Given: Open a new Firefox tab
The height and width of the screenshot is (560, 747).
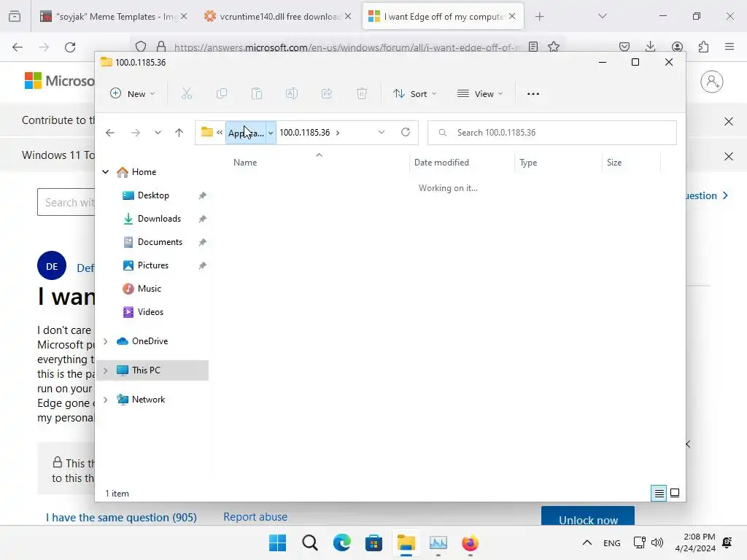Looking at the screenshot, I should [x=539, y=17].
